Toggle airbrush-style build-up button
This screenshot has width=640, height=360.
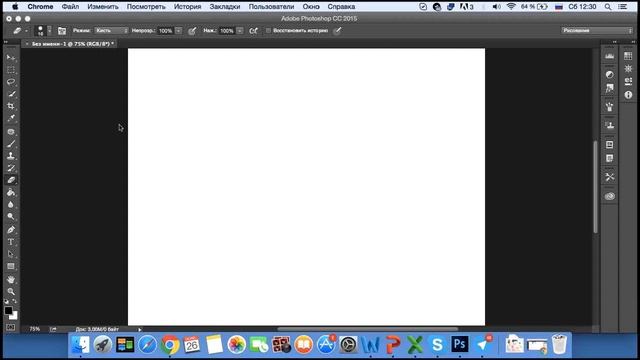point(253,31)
